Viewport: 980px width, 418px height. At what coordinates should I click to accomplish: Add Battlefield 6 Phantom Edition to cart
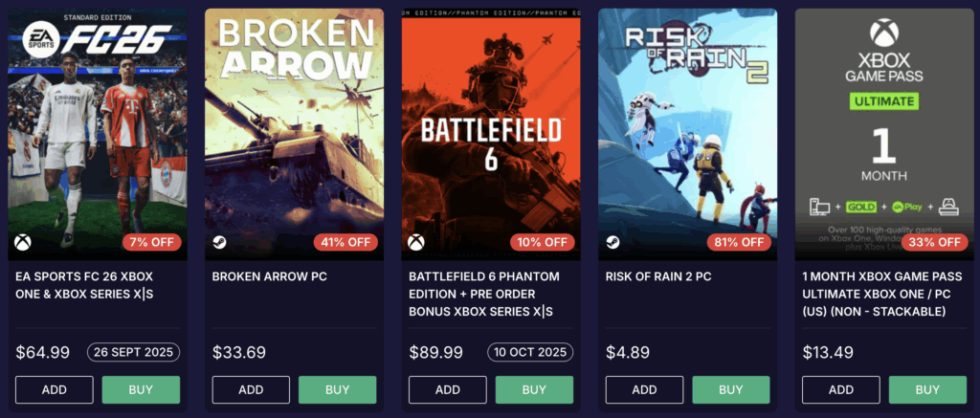point(448,389)
